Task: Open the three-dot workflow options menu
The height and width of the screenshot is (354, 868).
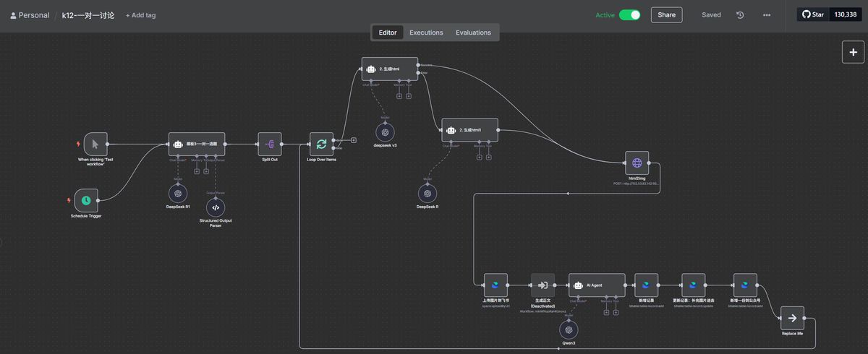Action: [767, 15]
